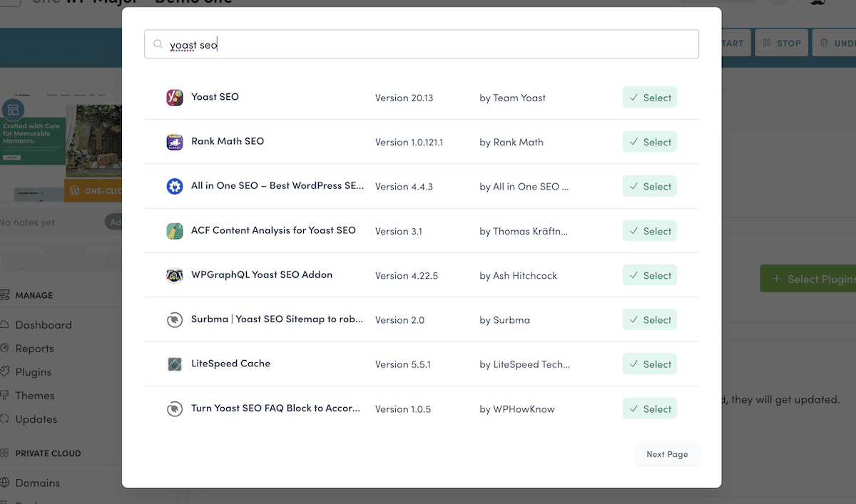
Task: Select Turn Yoast SEO FAQ Block plugin
Action: 649,408
